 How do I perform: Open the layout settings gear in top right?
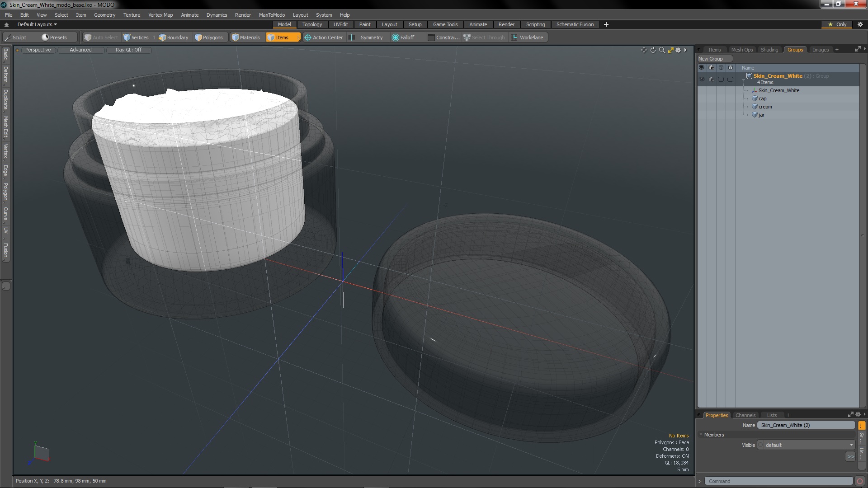(860, 24)
